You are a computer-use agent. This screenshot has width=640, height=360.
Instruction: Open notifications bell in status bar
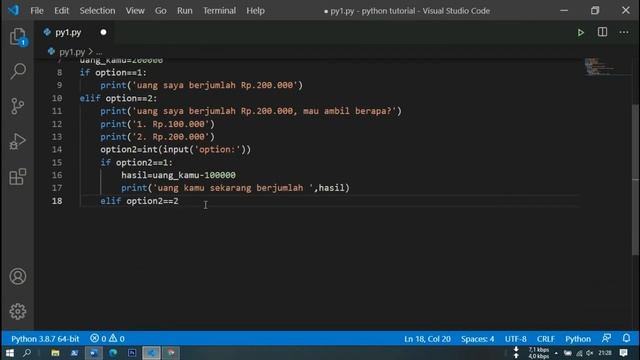[x=626, y=338]
